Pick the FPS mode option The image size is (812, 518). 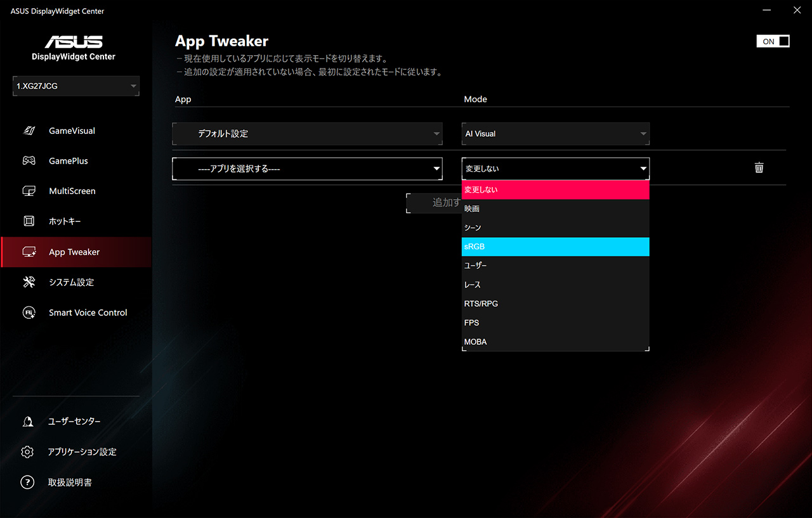pyautogui.click(x=555, y=323)
